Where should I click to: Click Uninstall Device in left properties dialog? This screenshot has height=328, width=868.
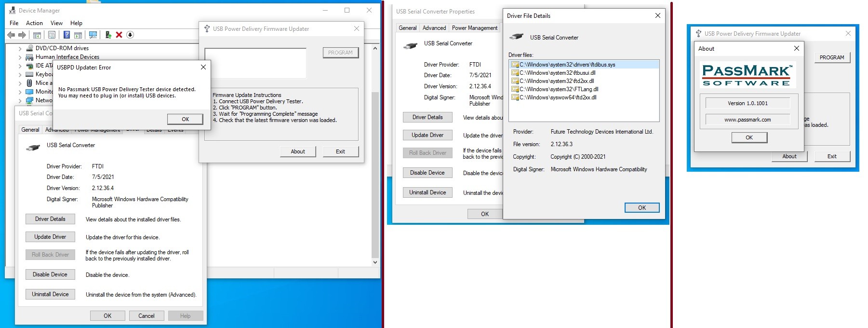(50, 294)
